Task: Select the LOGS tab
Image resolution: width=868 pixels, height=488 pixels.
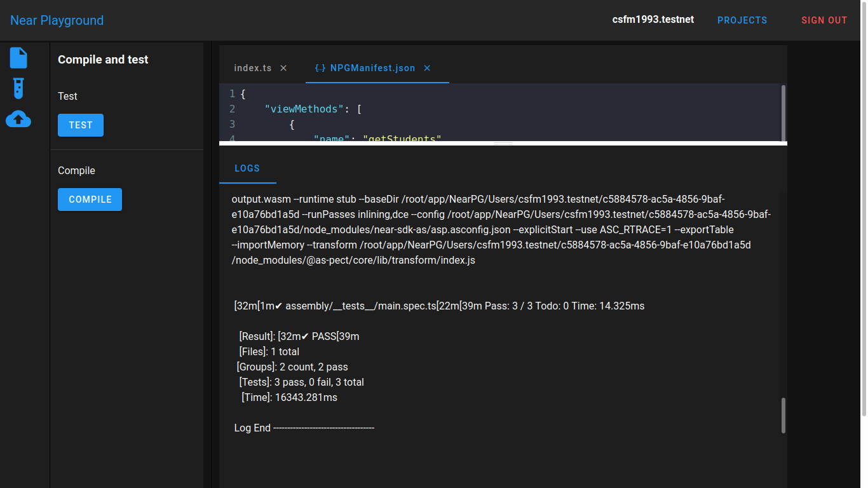Action: (x=247, y=168)
